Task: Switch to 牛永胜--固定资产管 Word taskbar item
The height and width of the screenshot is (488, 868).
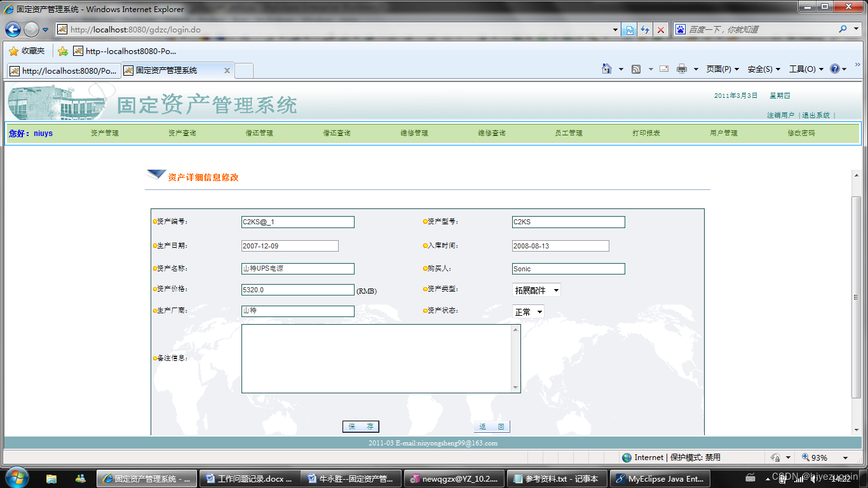Action: (x=352, y=478)
